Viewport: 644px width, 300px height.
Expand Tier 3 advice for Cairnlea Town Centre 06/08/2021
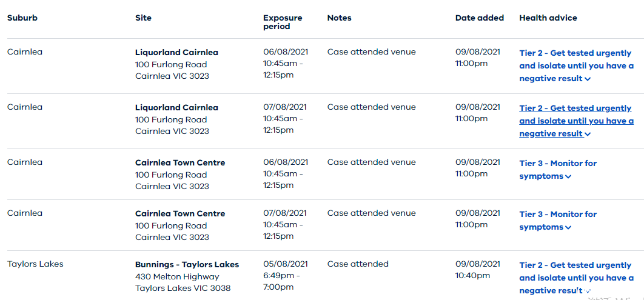558,170
